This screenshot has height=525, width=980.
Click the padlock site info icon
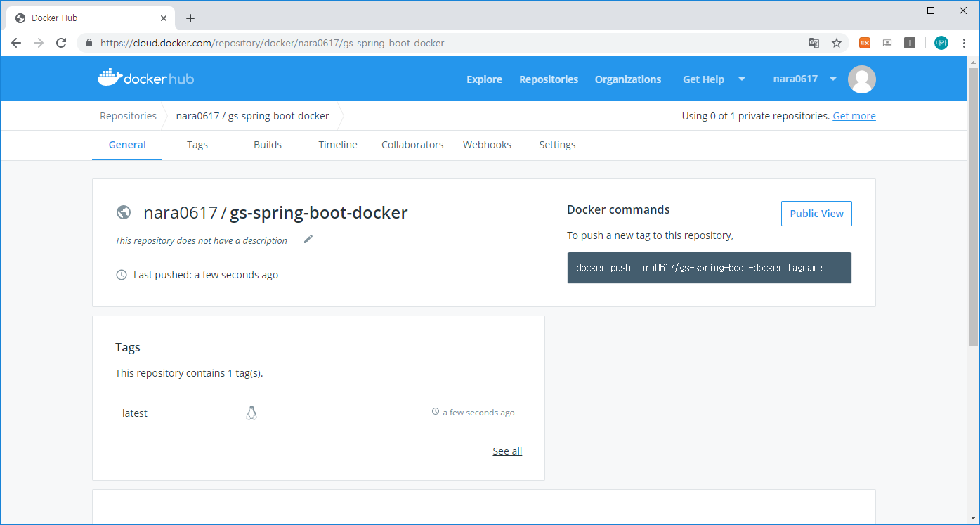89,43
